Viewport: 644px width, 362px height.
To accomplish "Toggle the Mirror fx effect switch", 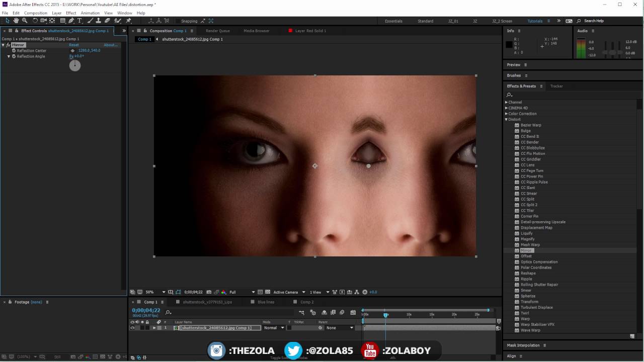I will click(x=8, y=45).
